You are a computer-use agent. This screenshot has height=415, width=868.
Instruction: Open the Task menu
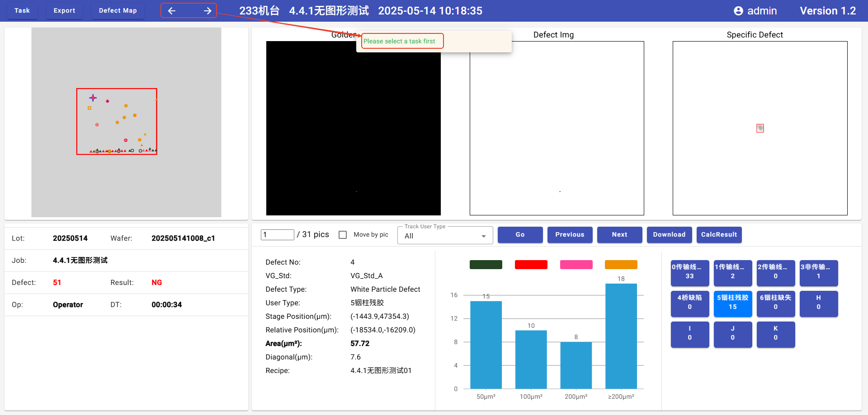tap(22, 10)
